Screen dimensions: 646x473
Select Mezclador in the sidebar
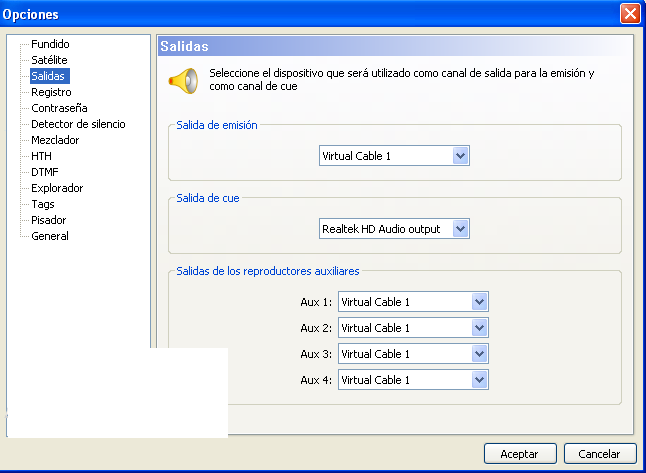(x=55, y=140)
